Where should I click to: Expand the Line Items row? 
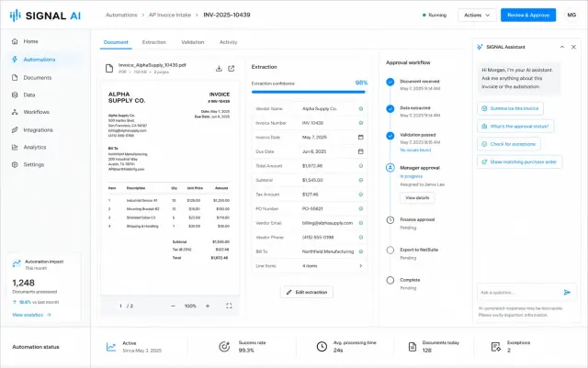[x=310, y=266]
